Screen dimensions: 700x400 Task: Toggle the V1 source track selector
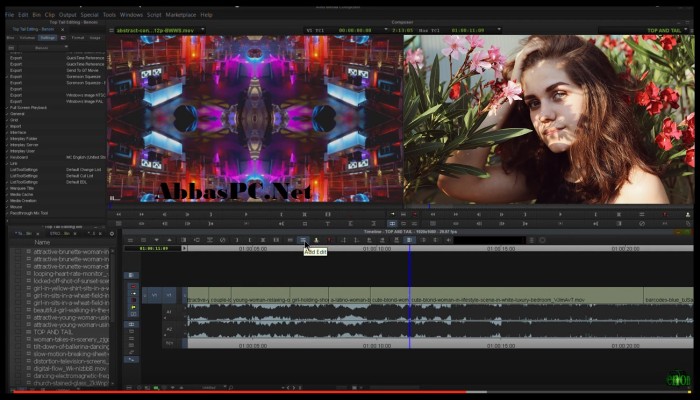(x=154, y=296)
